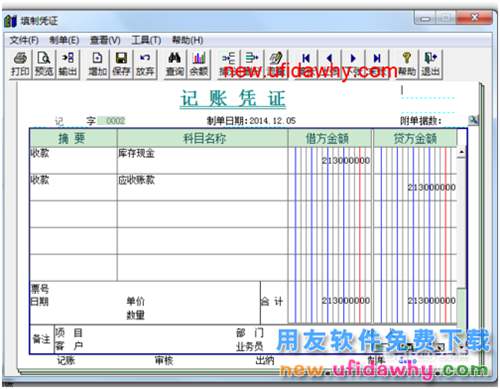Open the 帮助(H) menu

(187, 40)
